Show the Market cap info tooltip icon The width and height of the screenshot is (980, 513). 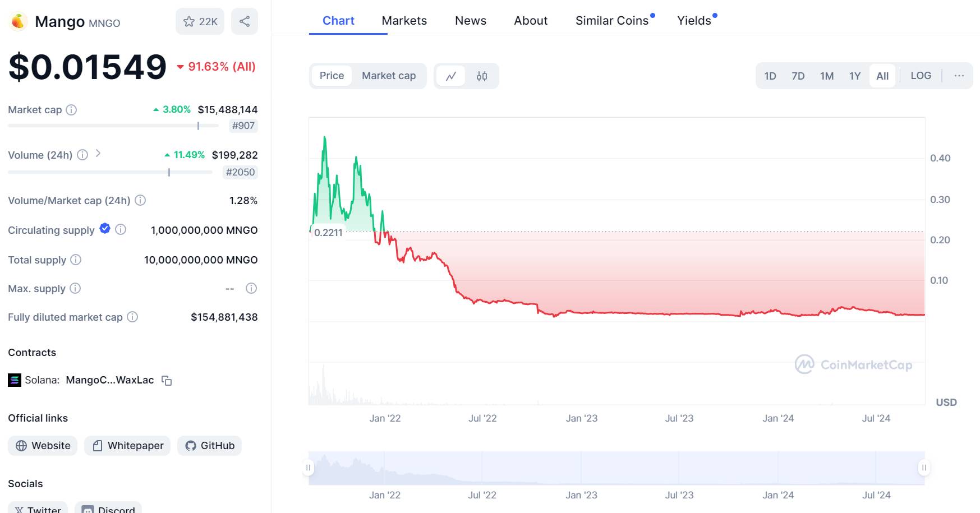tap(71, 110)
